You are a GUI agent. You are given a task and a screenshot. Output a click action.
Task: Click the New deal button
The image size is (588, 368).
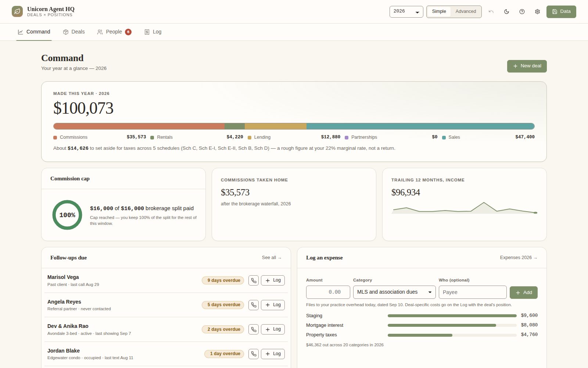527,66
